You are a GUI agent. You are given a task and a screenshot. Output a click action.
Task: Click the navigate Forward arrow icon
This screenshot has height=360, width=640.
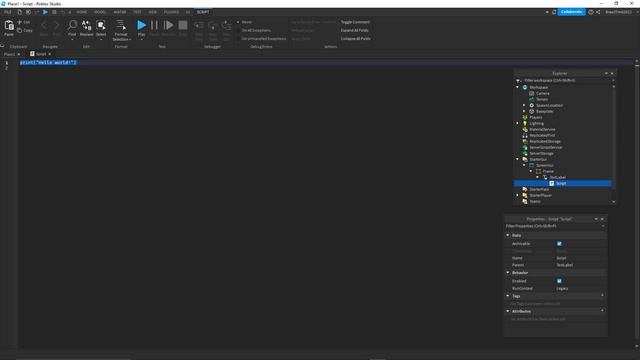(x=57, y=26)
